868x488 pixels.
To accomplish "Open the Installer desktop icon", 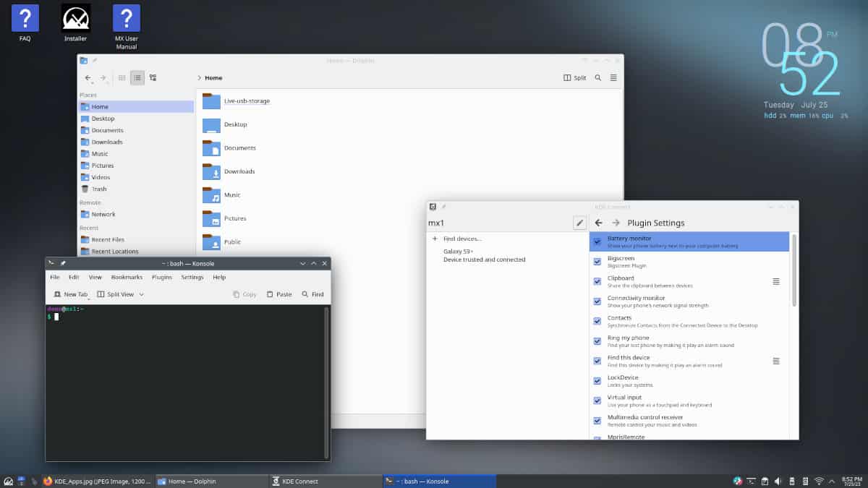I will [x=75, y=22].
